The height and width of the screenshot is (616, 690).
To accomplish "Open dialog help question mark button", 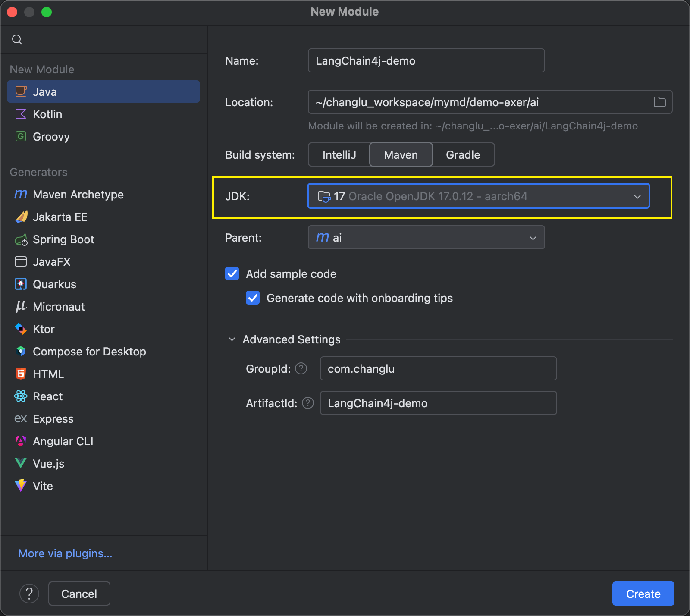I will (29, 594).
